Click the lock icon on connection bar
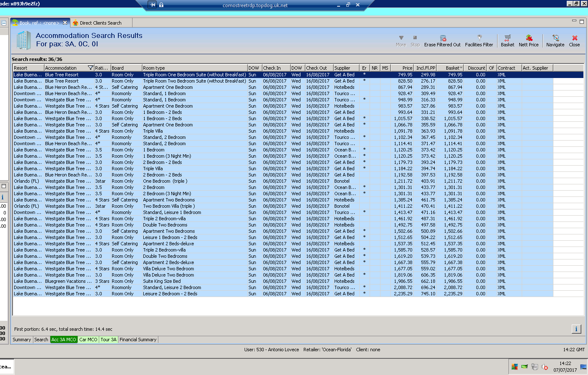 click(x=161, y=5)
